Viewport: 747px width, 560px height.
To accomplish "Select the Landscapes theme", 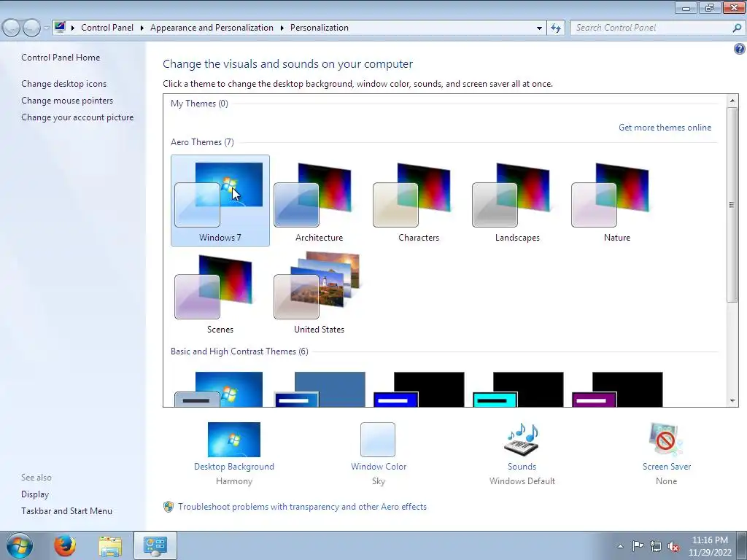I will [517, 201].
